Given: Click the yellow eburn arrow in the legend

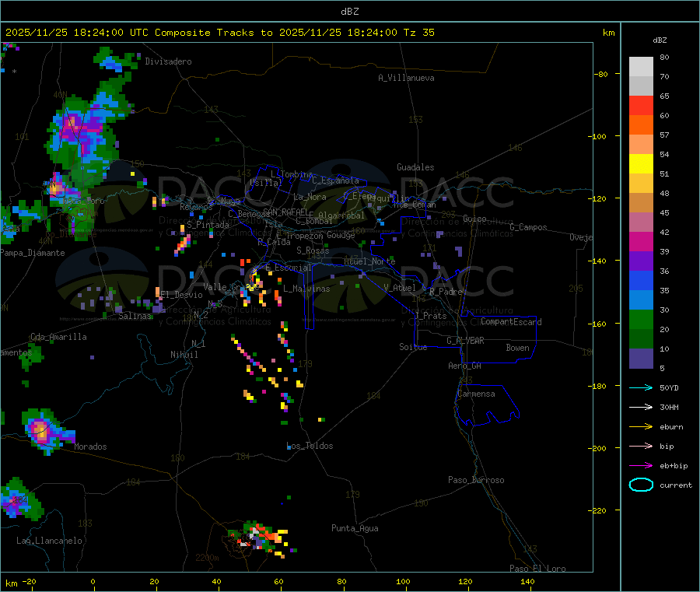Looking at the screenshot, I should (641, 427).
